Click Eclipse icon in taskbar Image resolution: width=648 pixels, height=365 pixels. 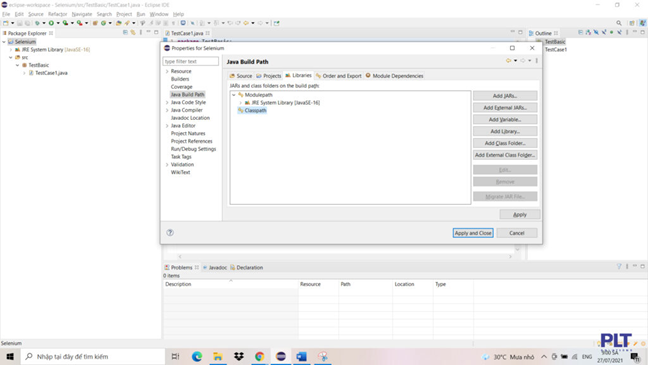[x=281, y=356]
